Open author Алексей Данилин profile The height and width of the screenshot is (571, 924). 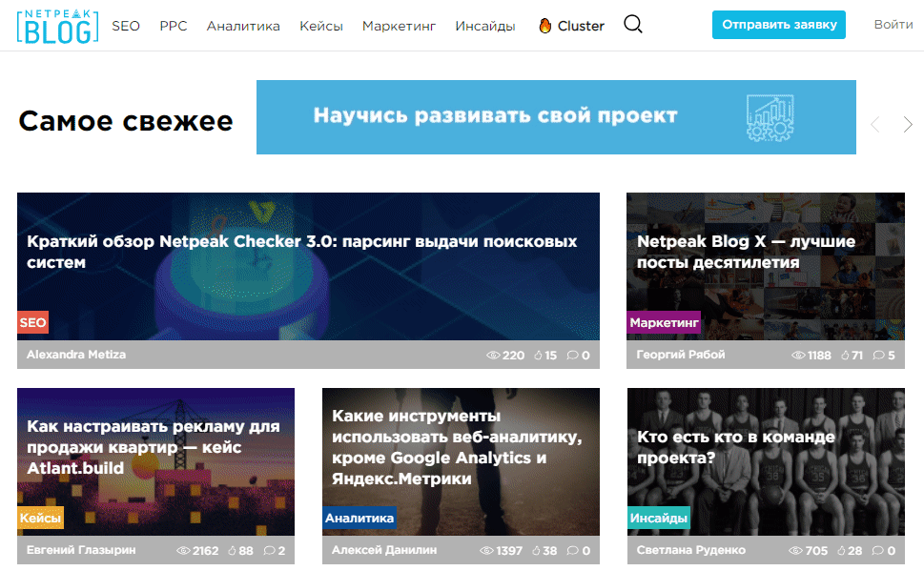[384, 550]
